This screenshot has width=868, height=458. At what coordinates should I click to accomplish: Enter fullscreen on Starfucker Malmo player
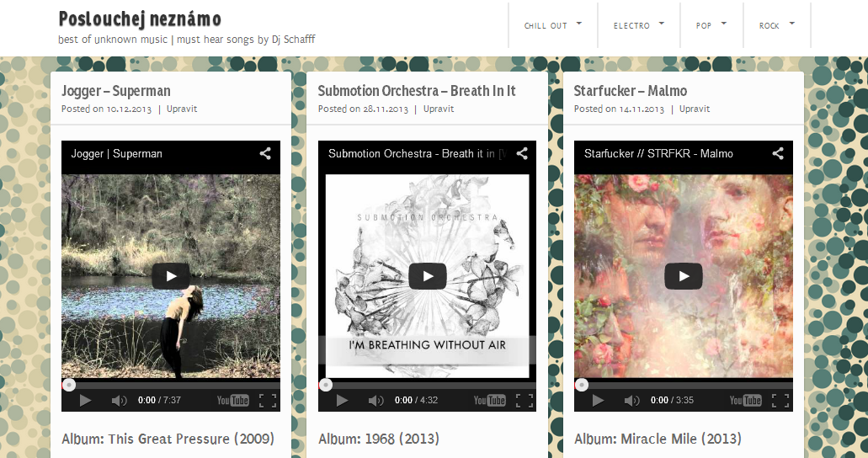pyautogui.click(x=780, y=401)
